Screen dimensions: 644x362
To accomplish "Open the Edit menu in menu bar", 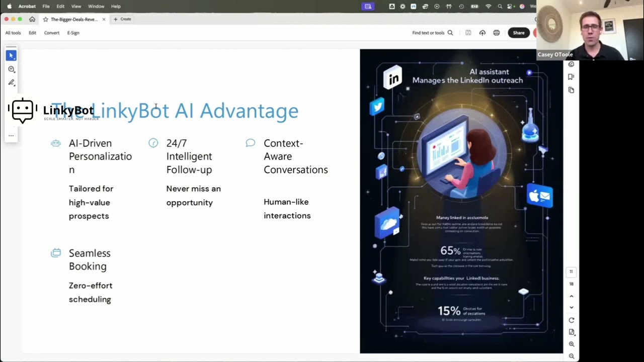I will [x=60, y=7].
